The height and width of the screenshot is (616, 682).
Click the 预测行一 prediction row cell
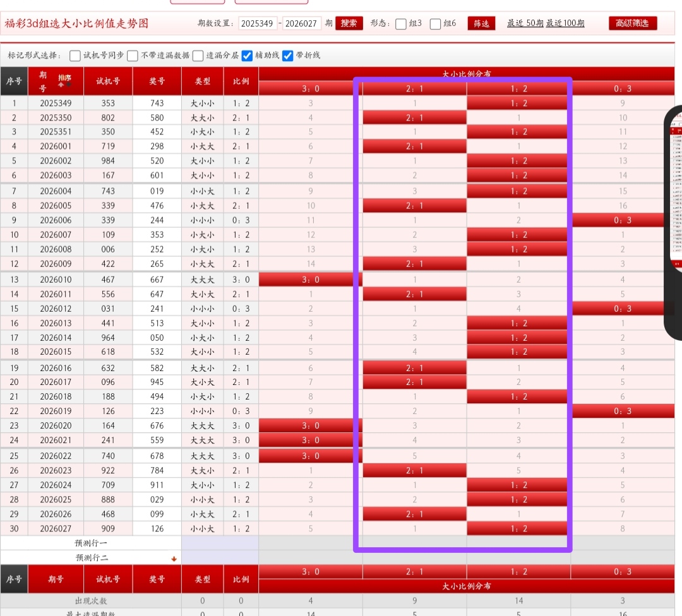[x=92, y=543]
